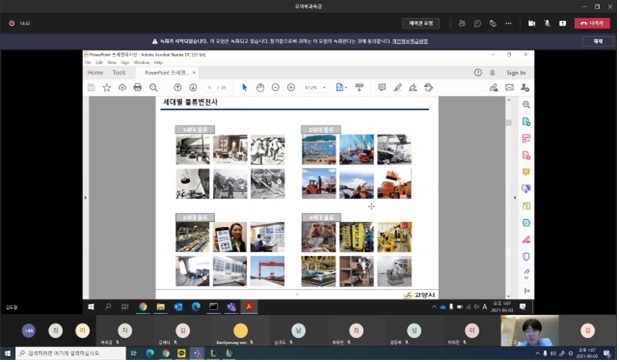The height and width of the screenshot is (362, 619).
Task: Click the page number input field
Action: click(210, 87)
